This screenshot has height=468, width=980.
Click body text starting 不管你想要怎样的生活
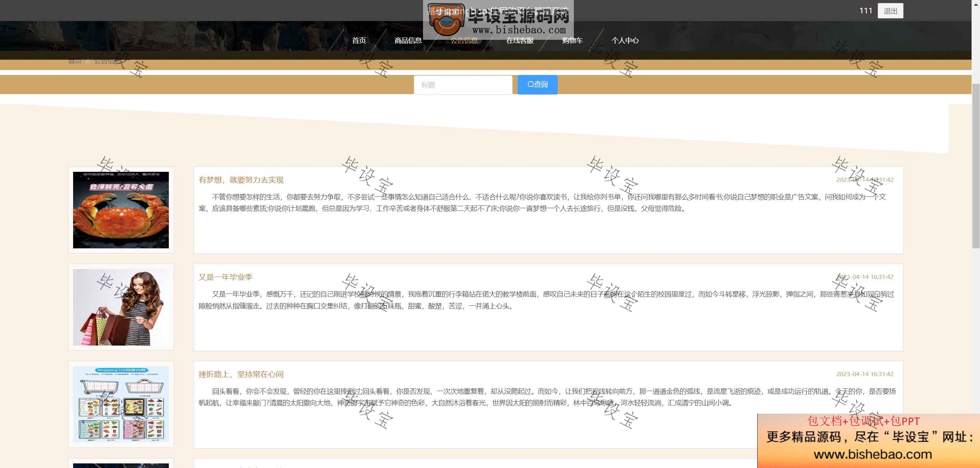(542, 203)
